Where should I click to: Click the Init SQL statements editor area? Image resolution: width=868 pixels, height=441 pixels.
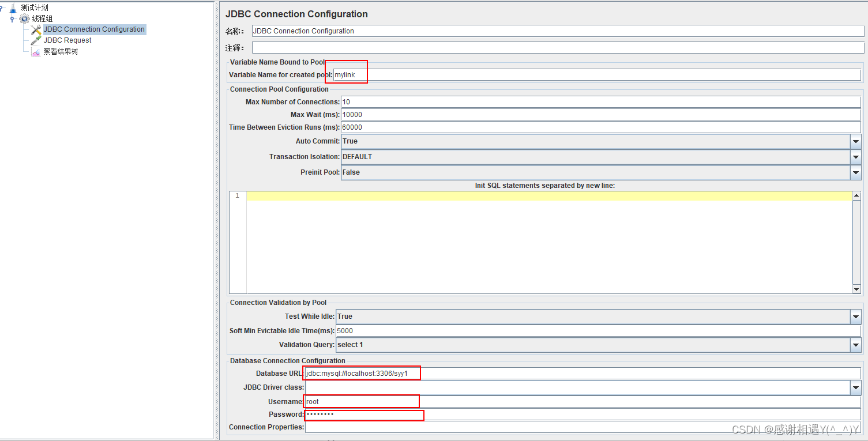pyautogui.click(x=549, y=243)
